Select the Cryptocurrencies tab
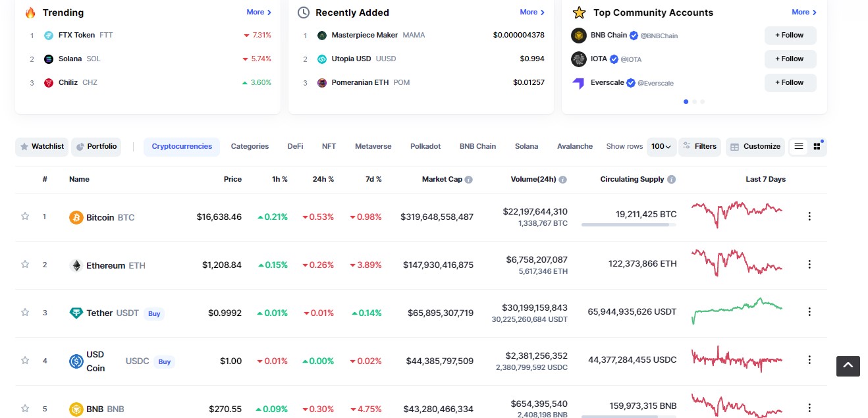 182,147
